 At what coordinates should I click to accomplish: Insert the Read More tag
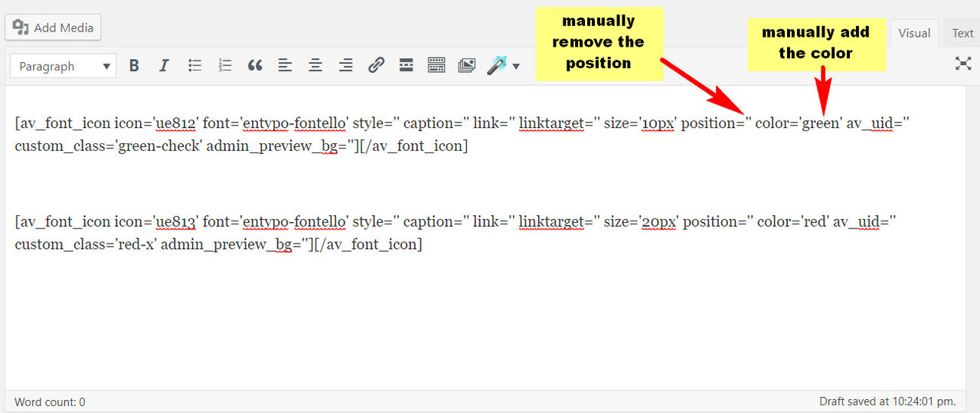click(406, 66)
